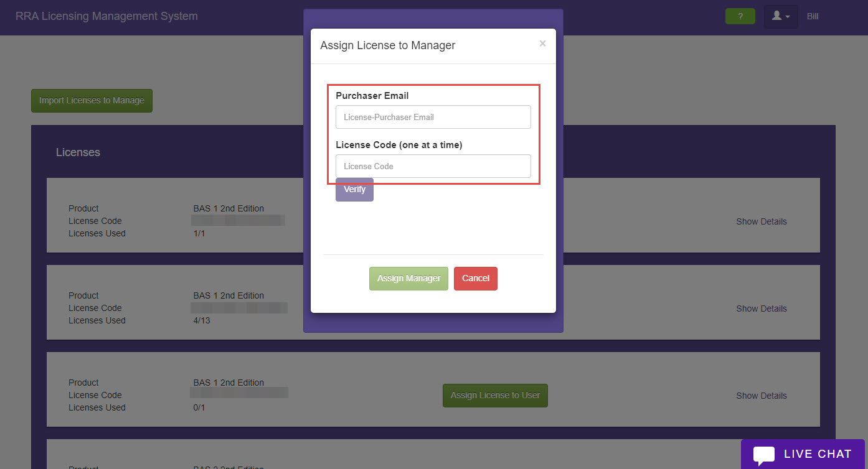Click the Bill username in the header
The image size is (868, 469).
point(812,16)
